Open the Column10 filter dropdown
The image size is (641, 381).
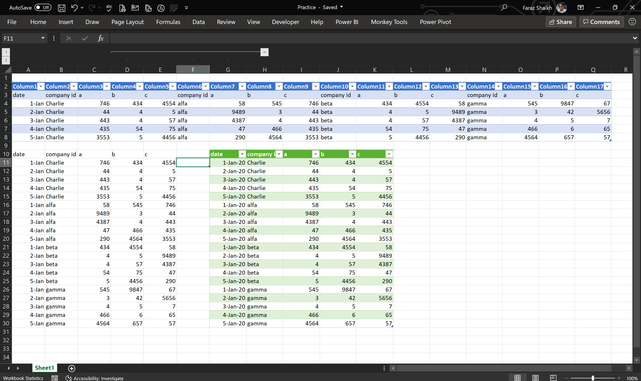(352, 86)
